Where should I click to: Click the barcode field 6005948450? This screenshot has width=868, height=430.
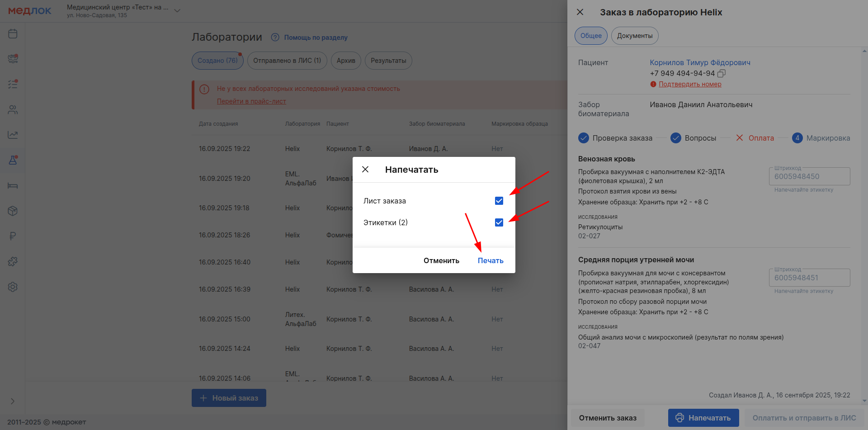[x=809, y=177]
